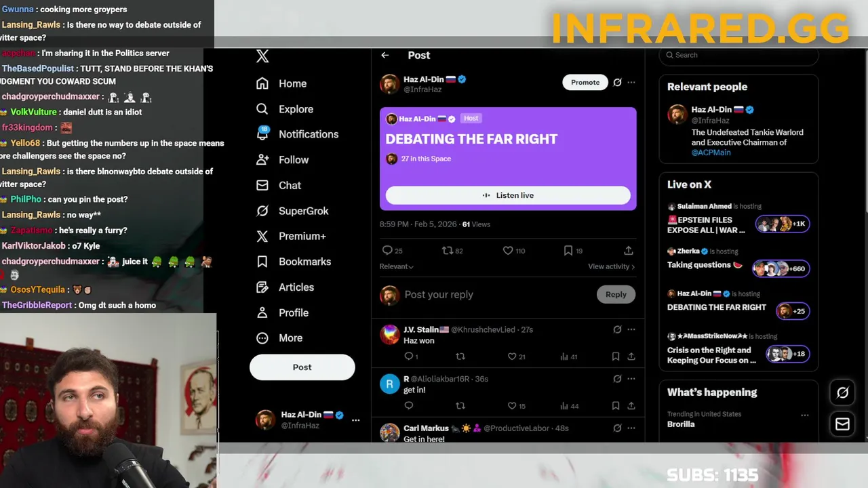The height and width of the screenshot is (488, 868).
Task: Open Profile in sidebar
Action: click(x=282, y=312)
